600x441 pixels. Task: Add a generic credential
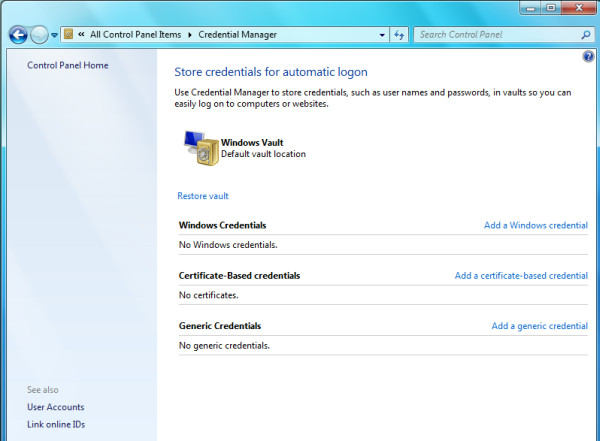click(x=540, y=326)
